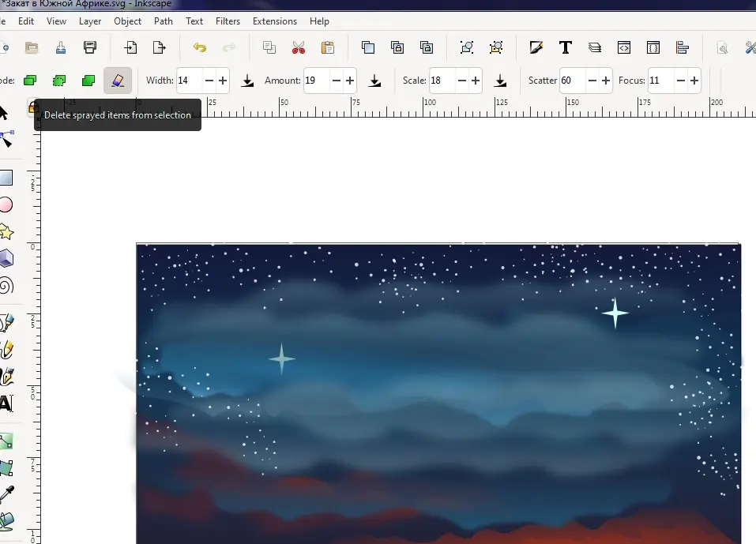The width and height of the screenshot is (756, 544).
Task: Select the 3D box tool
Action: (x=6, y=259)
